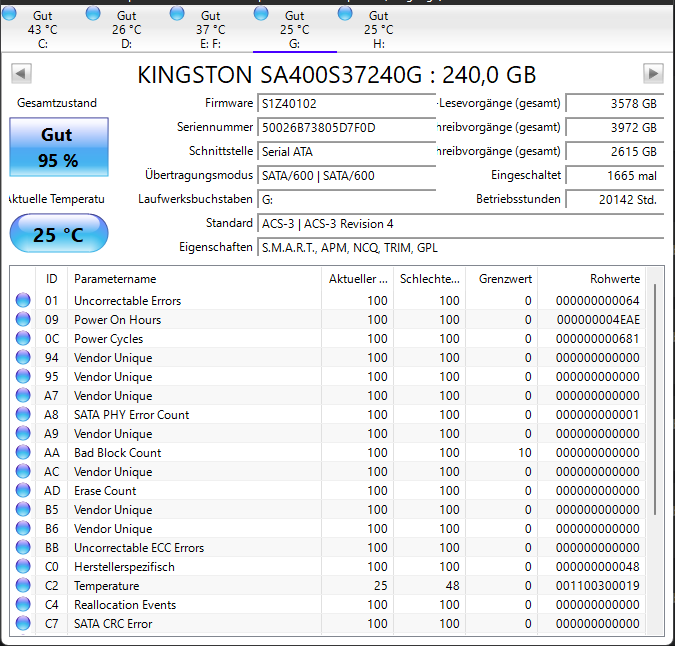Click the status orb of ID A7 row

pos(23,395)
